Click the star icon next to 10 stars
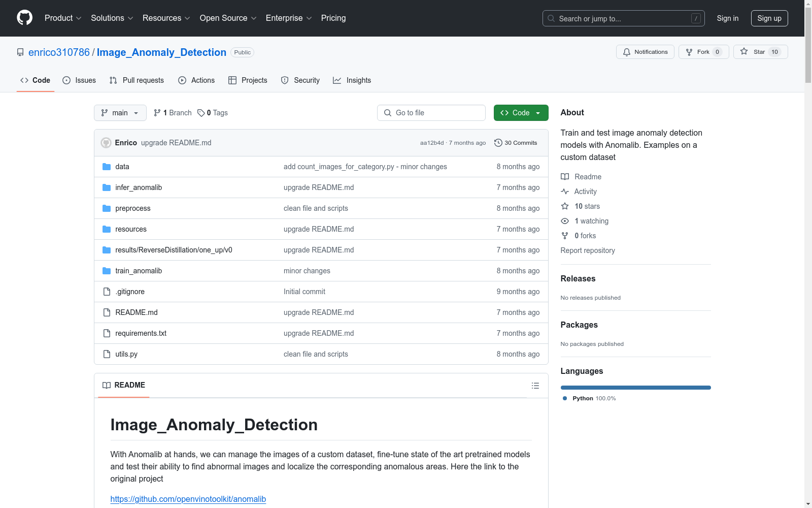 coord(565,206)
